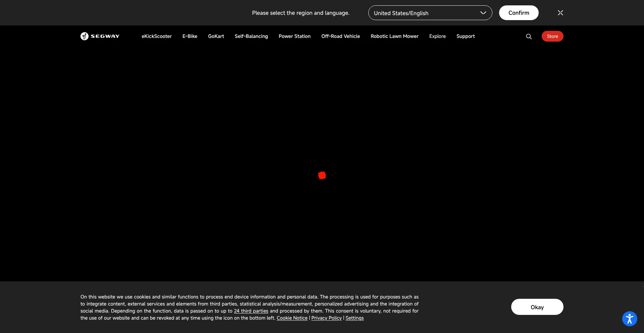
Task: Open the eKickScooter menu
Action: tap(157, 36)
